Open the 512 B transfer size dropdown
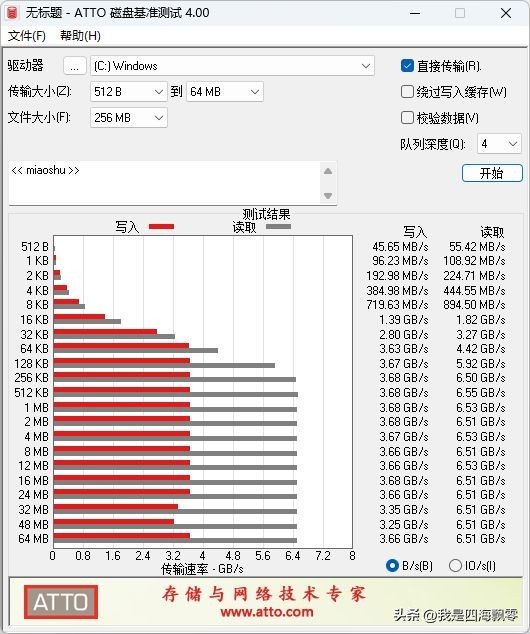530x634 pixels. pos(129,92)
